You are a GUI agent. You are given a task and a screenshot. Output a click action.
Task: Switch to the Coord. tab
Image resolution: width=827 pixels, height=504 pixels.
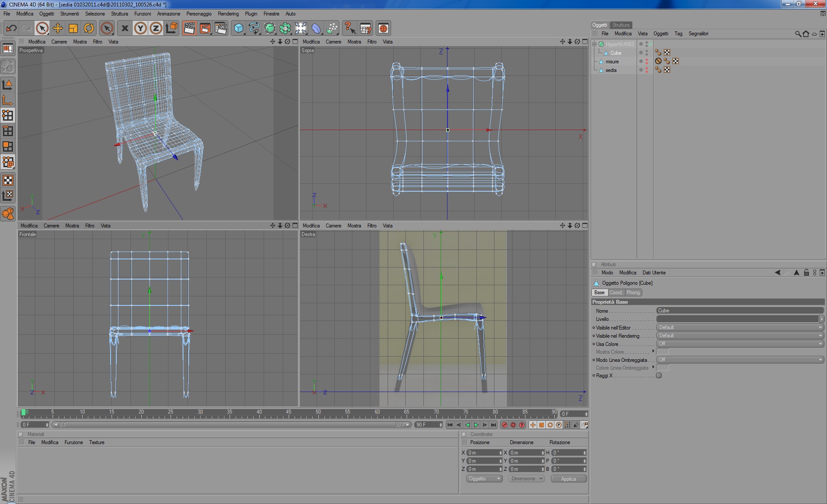tap(616, 292)
